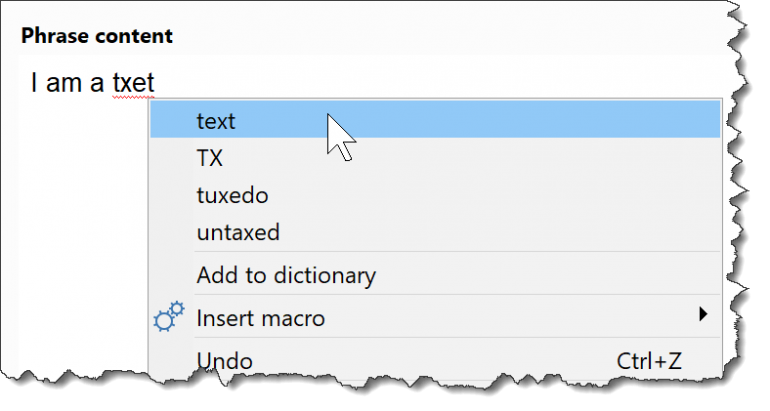This screenshot has width=770, height=411.
Task: Click the Ctrl+Z shortcut label
Action: point(649,361)
